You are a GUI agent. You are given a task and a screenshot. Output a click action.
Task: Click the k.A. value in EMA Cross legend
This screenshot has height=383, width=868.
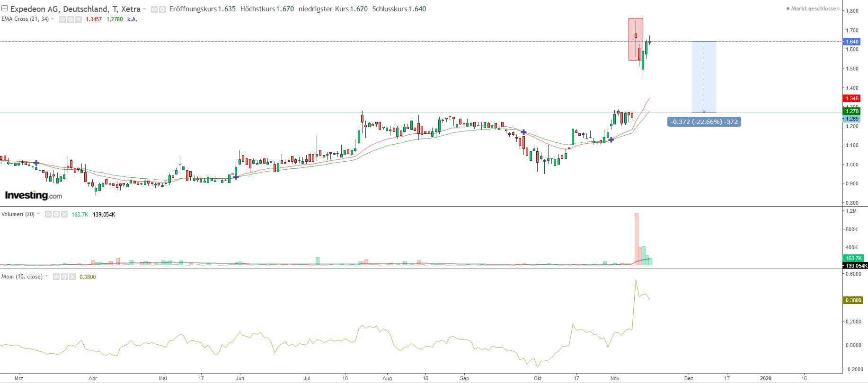pos(132,19)
